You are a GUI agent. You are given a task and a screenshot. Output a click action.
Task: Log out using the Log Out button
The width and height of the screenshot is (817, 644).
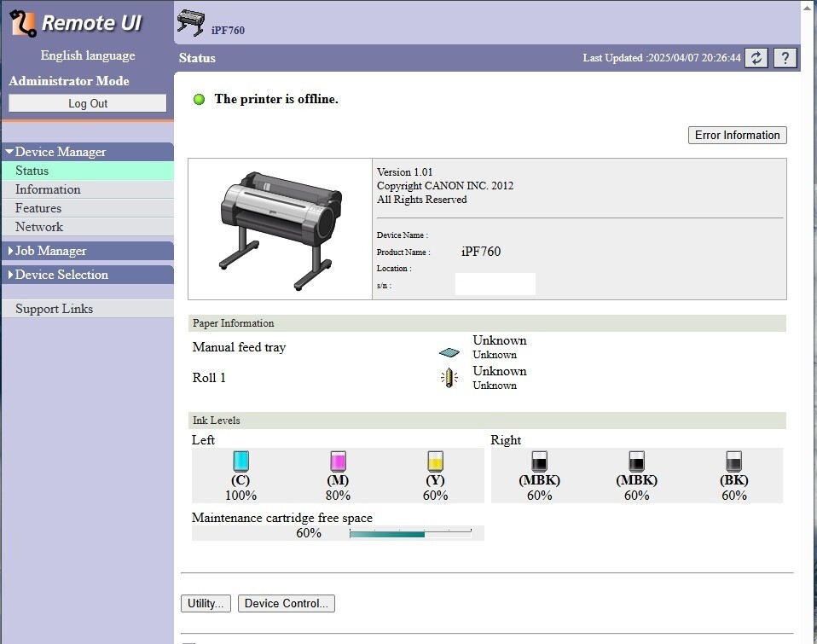pos(88,103)
